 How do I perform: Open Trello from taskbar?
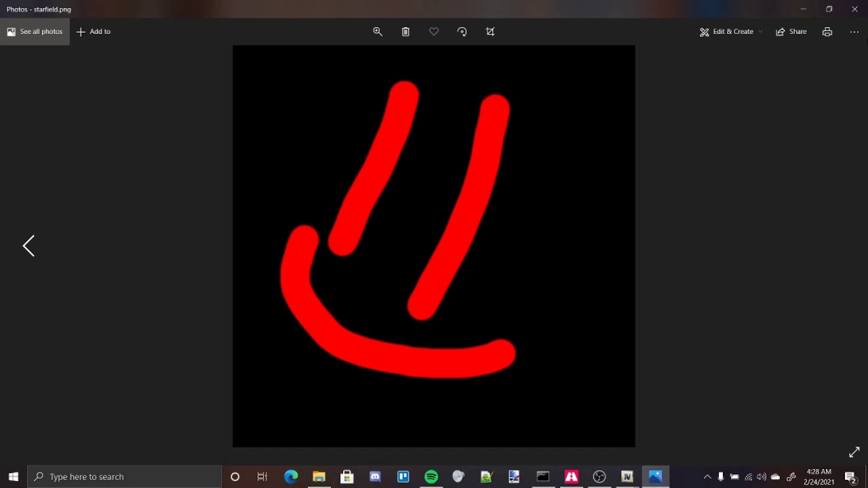point(403,476)
